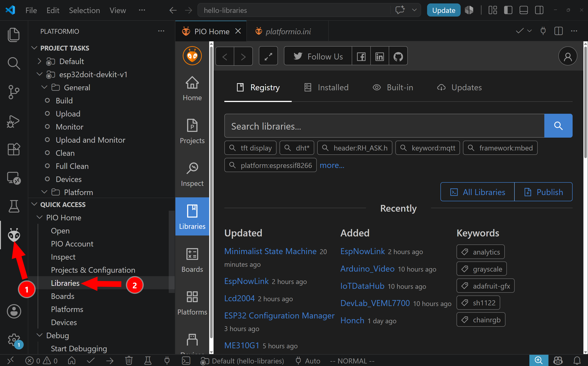Viewport: 588px width, 366px height.
Task: Toggle the secondary side bar
Action: pyautogui.click(x=539, y=10)
